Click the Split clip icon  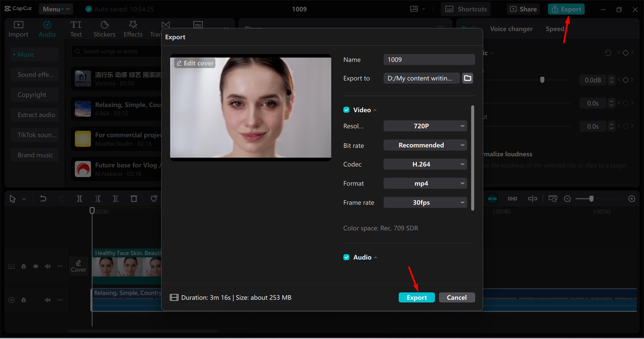[x=79, y=199]
